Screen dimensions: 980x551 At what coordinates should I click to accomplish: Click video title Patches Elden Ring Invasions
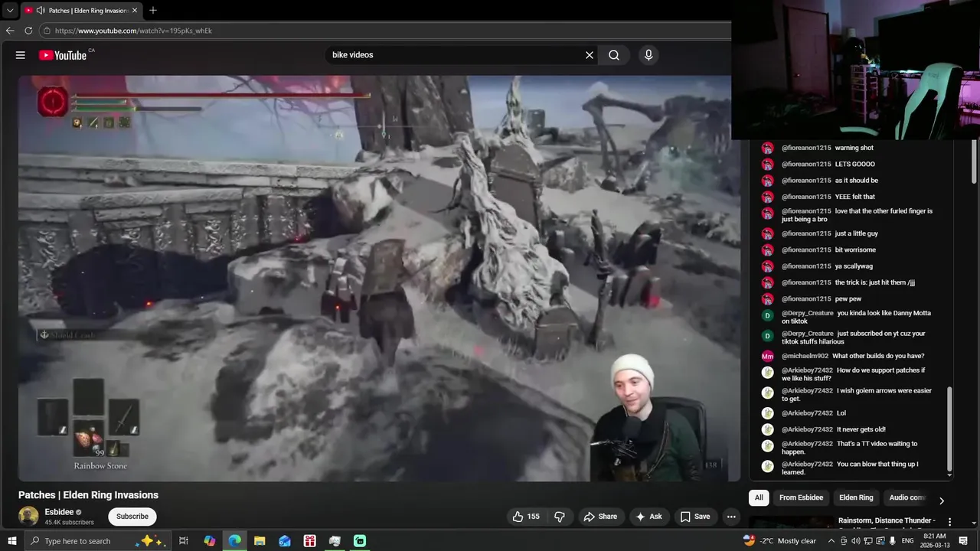click(x=88, y=495)
